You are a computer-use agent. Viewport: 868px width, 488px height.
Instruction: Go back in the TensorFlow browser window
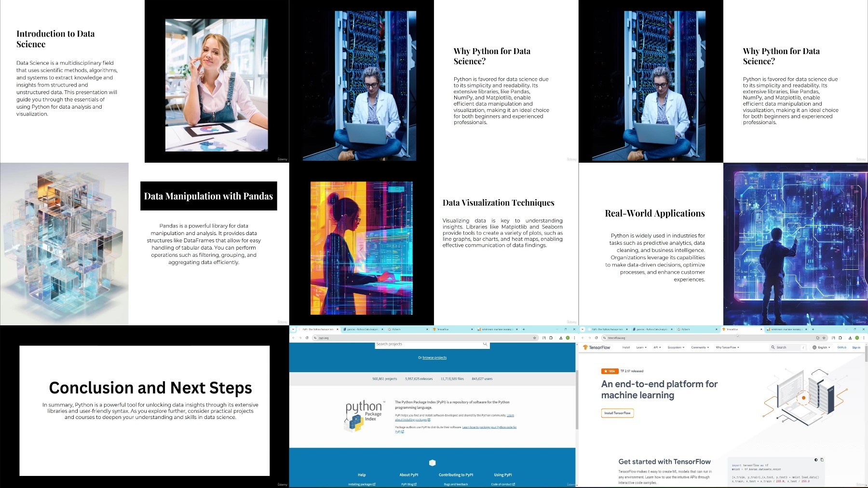click(583, 338)
